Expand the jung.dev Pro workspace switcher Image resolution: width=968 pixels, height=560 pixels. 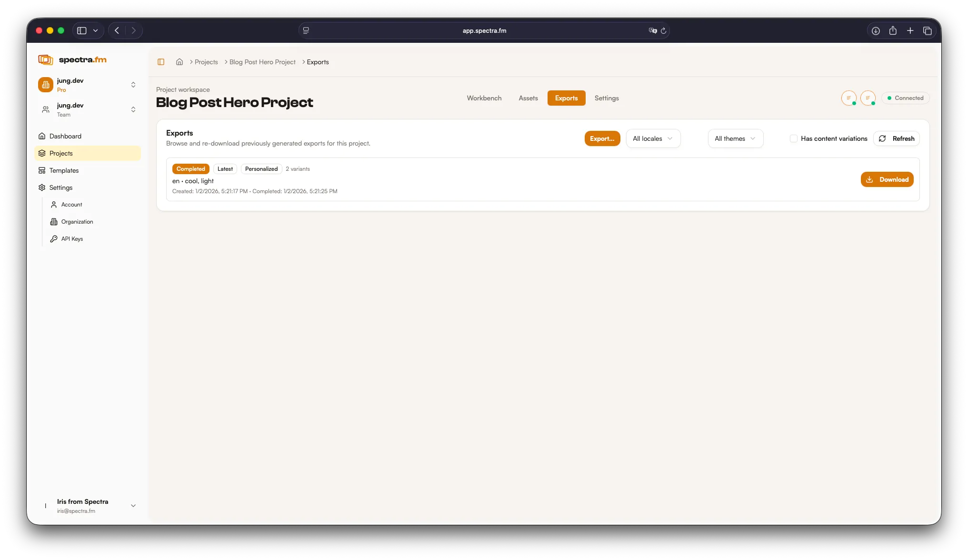(x=133, y=85)
